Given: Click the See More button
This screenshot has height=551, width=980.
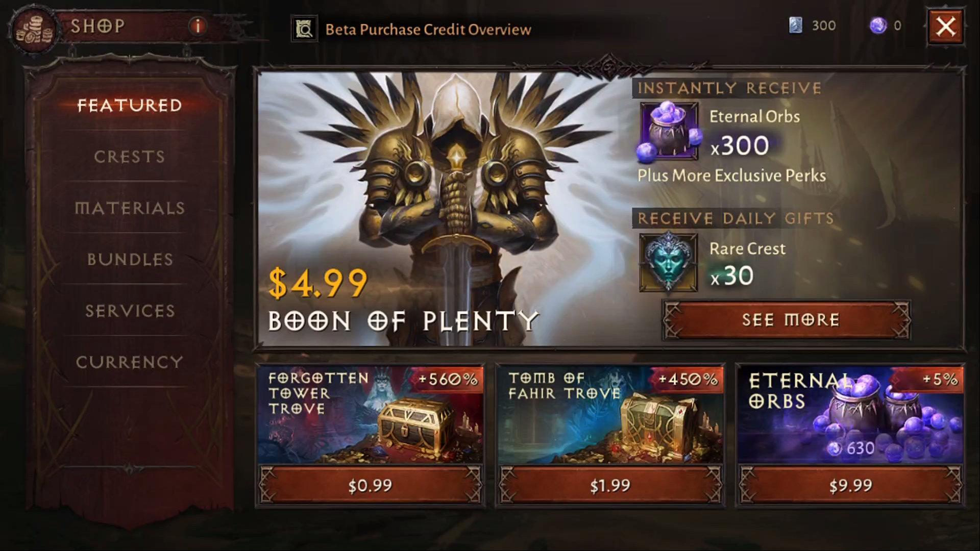Looking at the screenshot, I should pyautogui.click(x=787, y=320).
